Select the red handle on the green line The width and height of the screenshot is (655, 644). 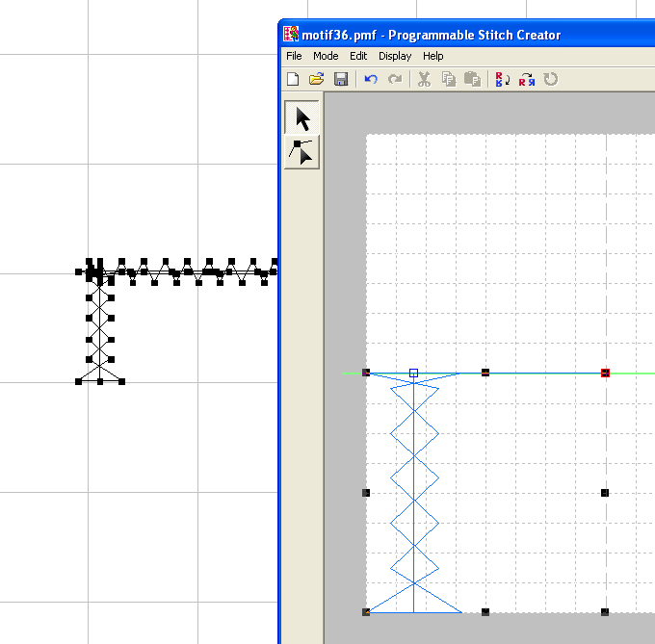click(x=605, y=373)
